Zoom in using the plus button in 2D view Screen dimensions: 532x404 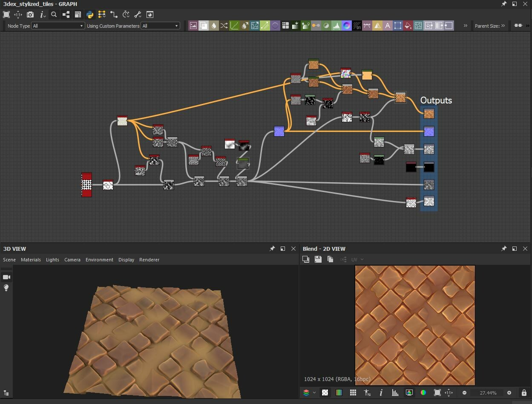pos(509,393)
